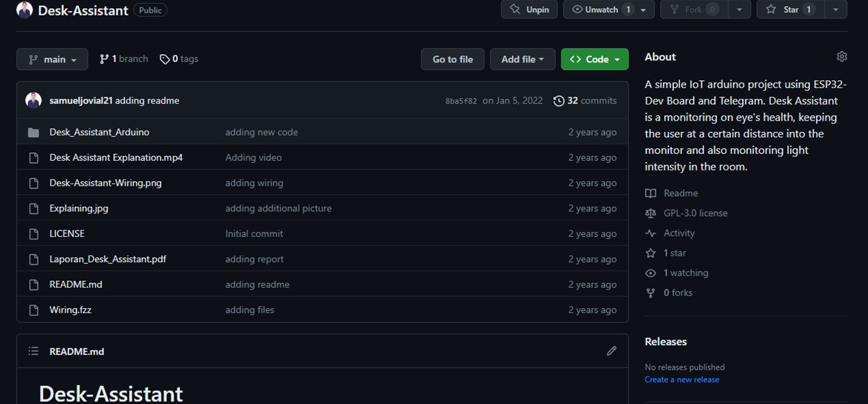868x404 pixels.
Task: Open README outline list icon
Action: click(34, 351)
